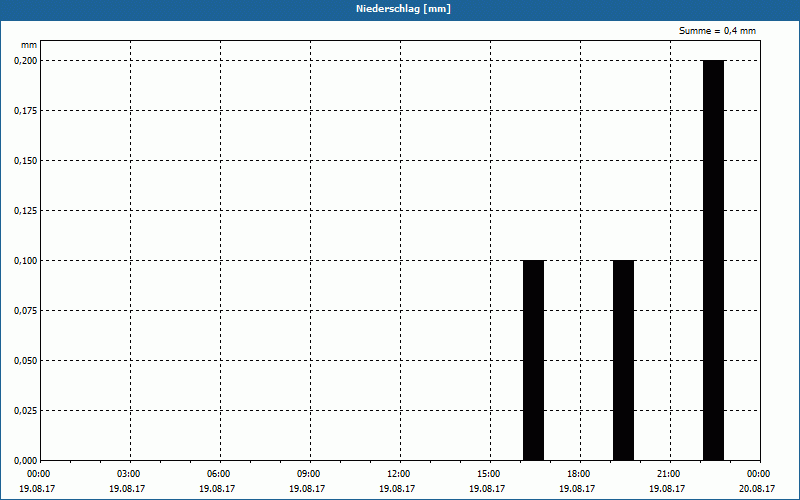Click the 09:00 time label
Screen dimensions: 800x500
(x=309, y=474)
